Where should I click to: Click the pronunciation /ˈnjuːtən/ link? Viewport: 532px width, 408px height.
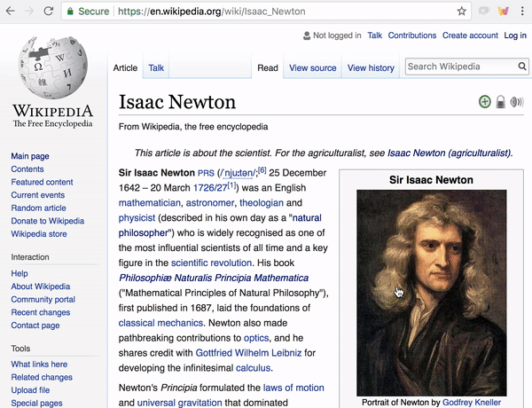pos(239,173)
